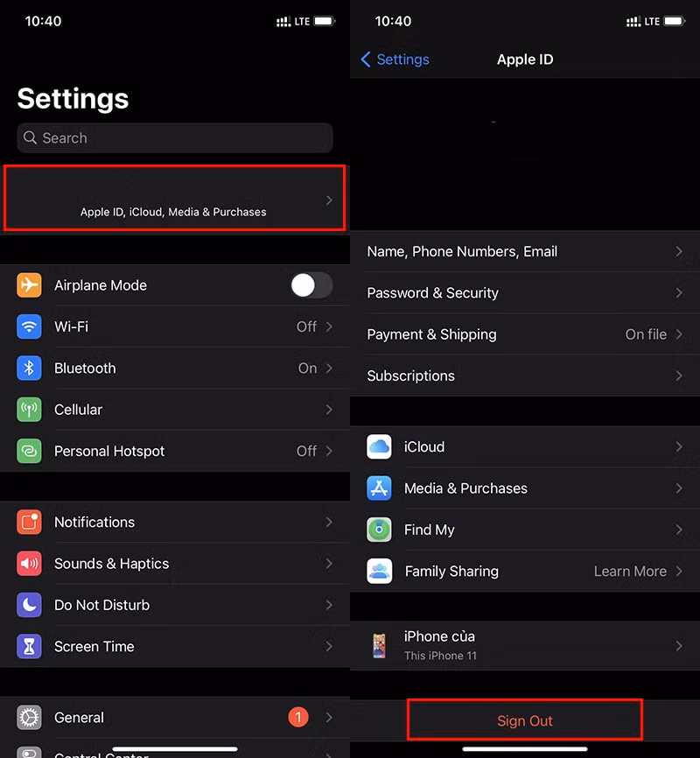700x758 pixels.
Task: Go back to Settings
Action: point(395,60)
